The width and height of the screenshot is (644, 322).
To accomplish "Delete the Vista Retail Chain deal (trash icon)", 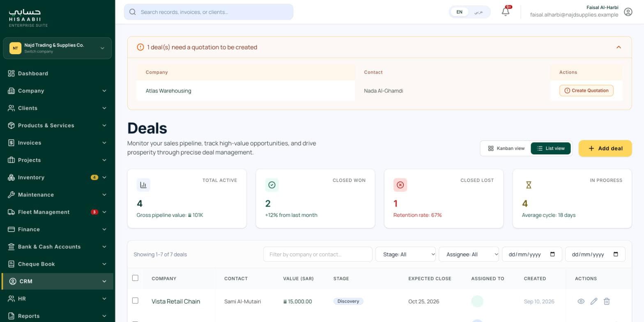I will point(607,301).
